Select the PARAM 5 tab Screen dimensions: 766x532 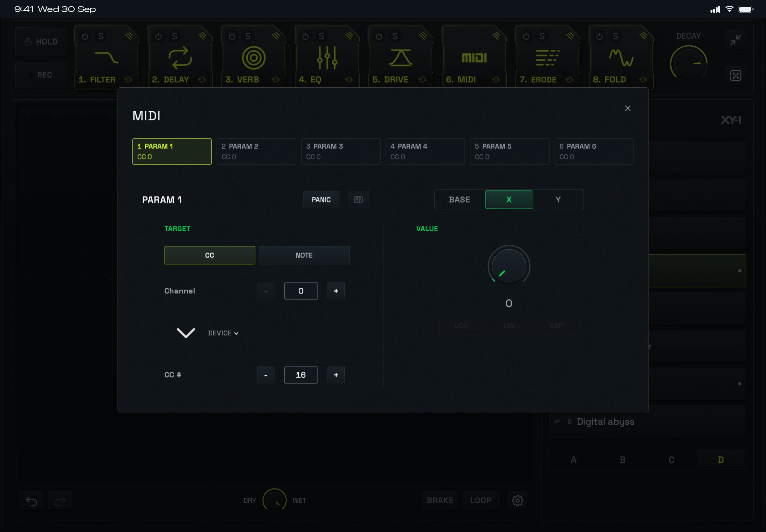coord(510,151)
